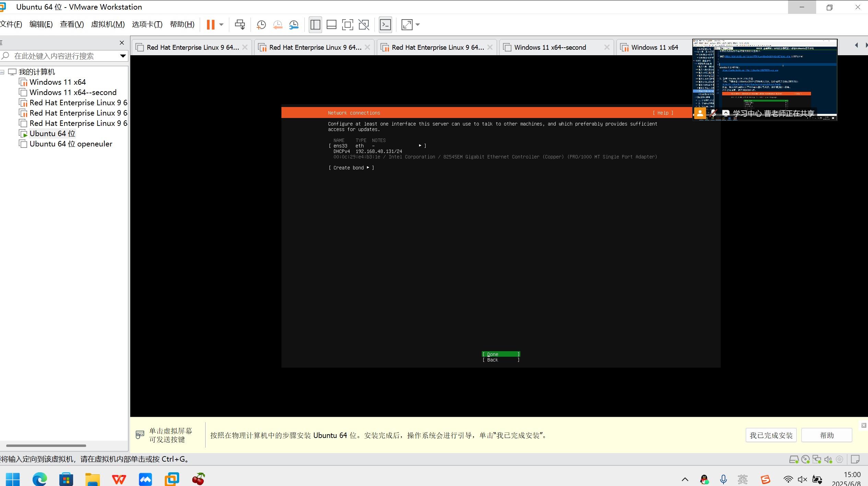Open the snapshot manager
The width and height of the screenshot is (868, 486).
[294, 24]
